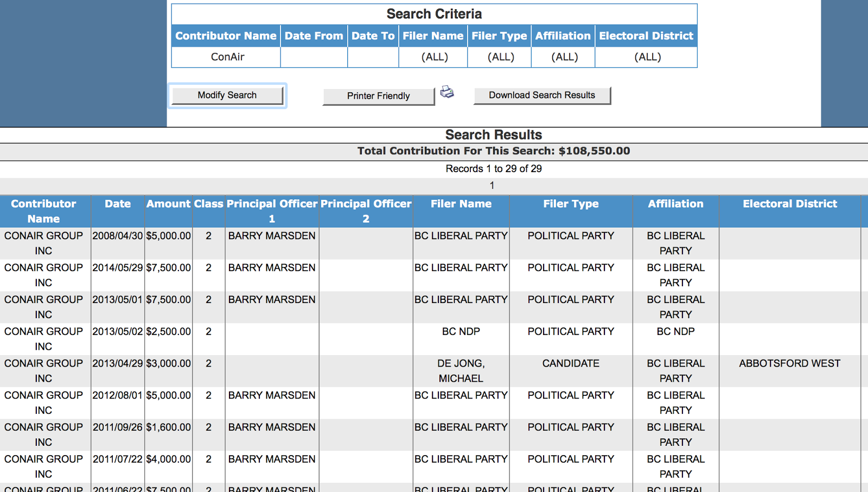The height and width of the screenshot is (492, 868).
Task: Select the BC NDP filer name cell
Action: tap(461, 332)
